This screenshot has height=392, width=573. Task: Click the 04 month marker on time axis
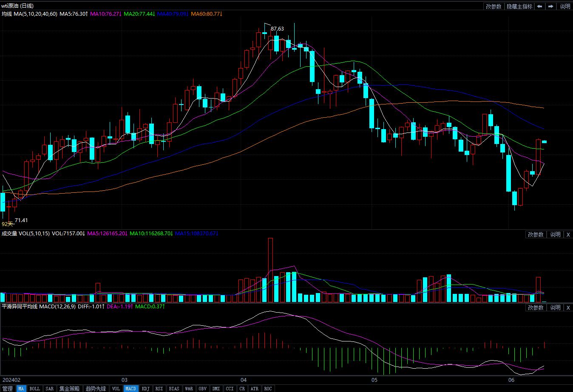coord(244,379)
